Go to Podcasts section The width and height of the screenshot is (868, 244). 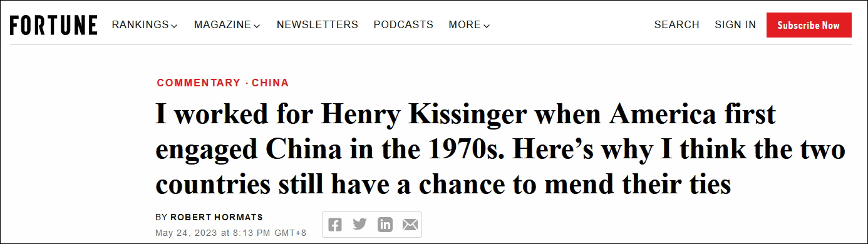[403, 25]
